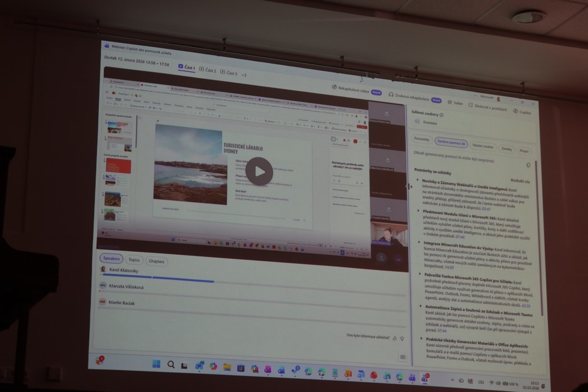Jump to timestamp 14:39 link in notes

pyautogui.click(x=449, y=267)
